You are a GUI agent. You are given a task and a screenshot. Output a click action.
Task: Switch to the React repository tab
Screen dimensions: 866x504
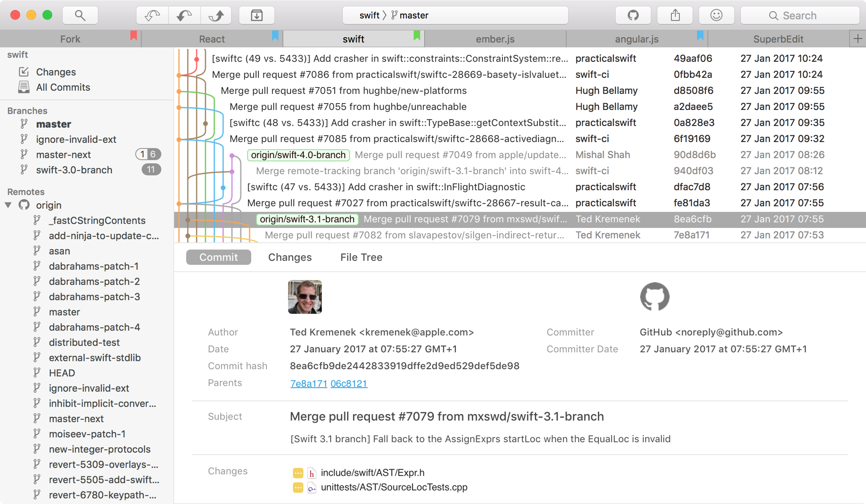(212, 39)
